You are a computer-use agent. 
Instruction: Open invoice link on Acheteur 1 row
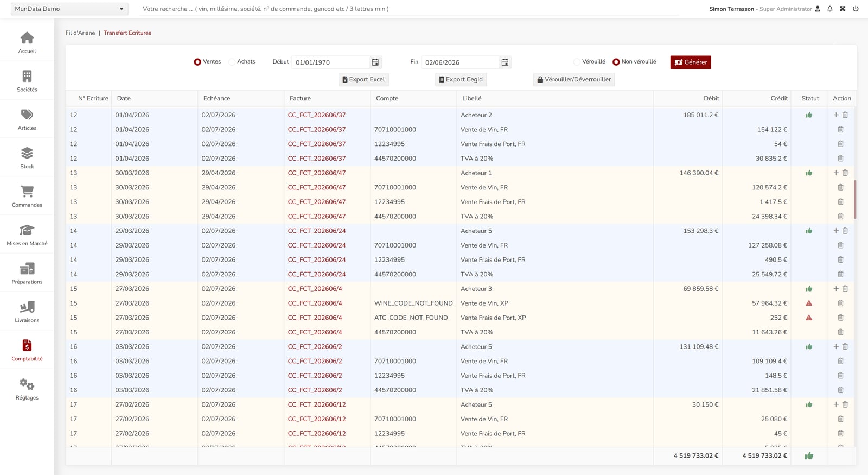[x=316, y=173]
